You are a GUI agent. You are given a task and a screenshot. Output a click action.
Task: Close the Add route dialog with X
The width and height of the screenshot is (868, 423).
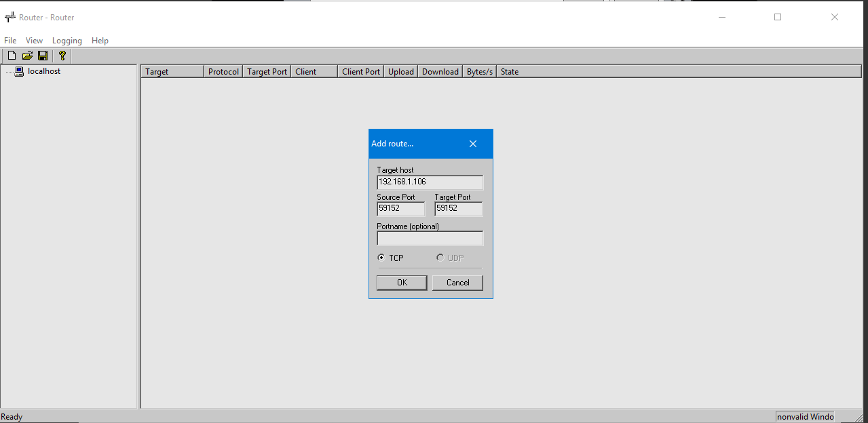[473, 144]
